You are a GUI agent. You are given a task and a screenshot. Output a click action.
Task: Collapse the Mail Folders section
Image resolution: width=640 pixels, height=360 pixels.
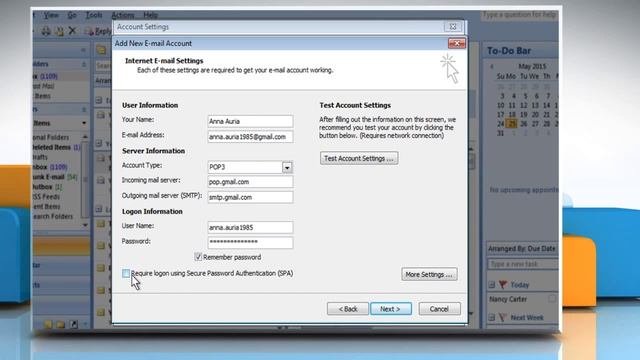(x=84, y=109)
